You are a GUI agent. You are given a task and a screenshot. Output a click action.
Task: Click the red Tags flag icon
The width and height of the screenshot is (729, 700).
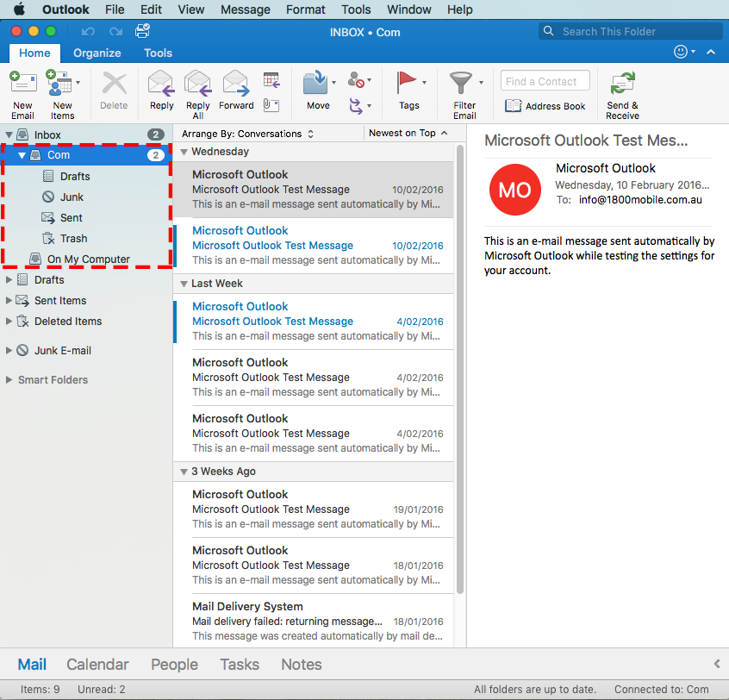tap(406, 82)
